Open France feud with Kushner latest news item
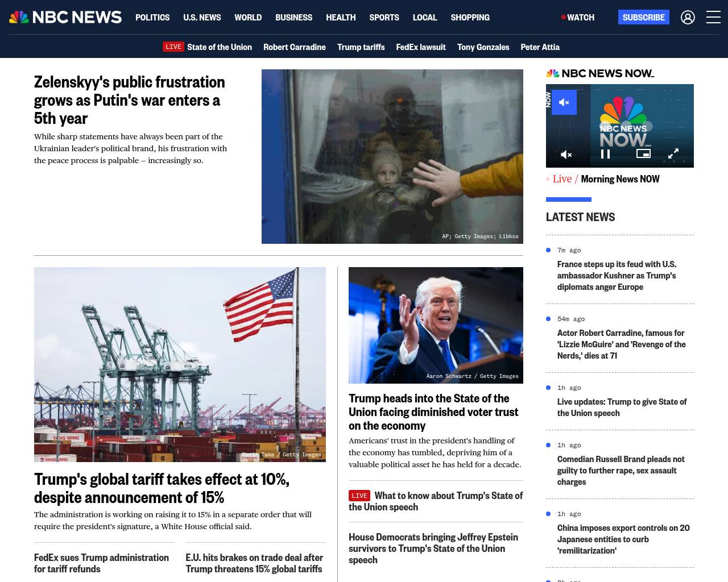Screen dimensions: 728x582 point(617,276)
